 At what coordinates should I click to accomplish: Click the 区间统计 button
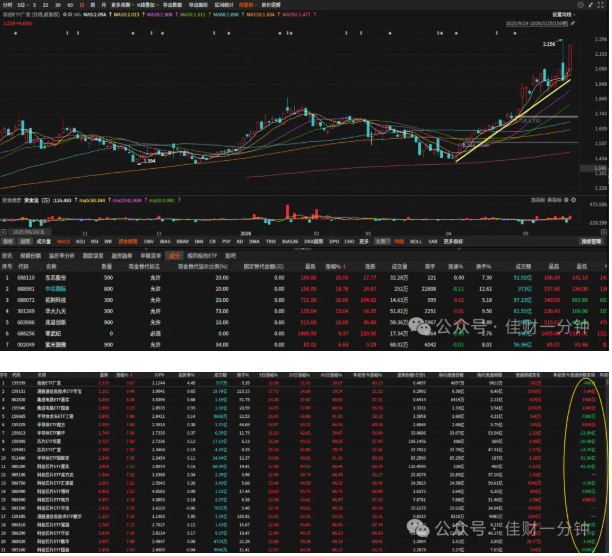click(225, 5)
